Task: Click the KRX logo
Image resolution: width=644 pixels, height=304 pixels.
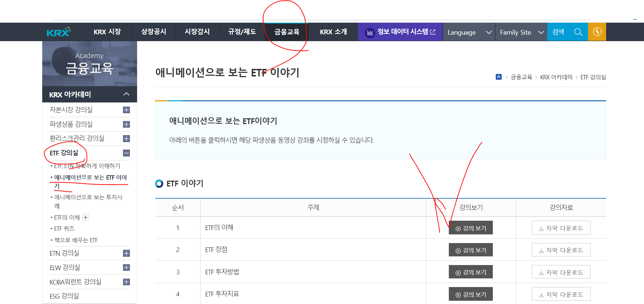Action: (x=58, y=32)
